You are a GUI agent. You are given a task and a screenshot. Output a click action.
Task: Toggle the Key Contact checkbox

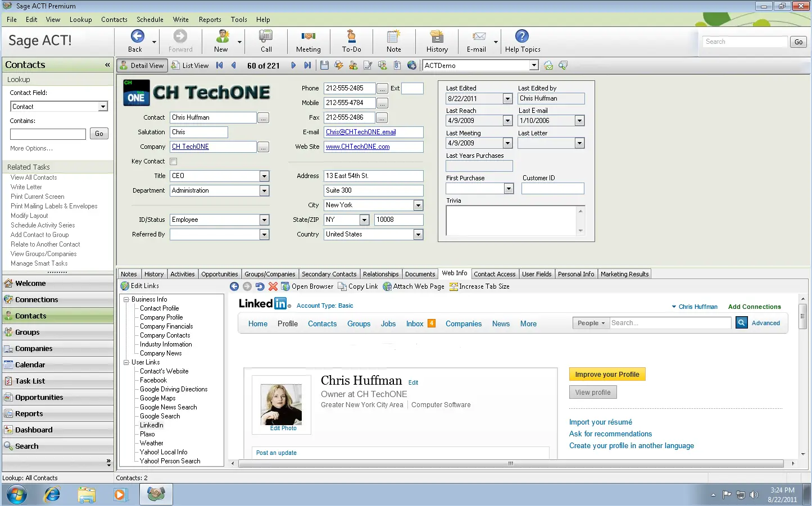point(174,162)
